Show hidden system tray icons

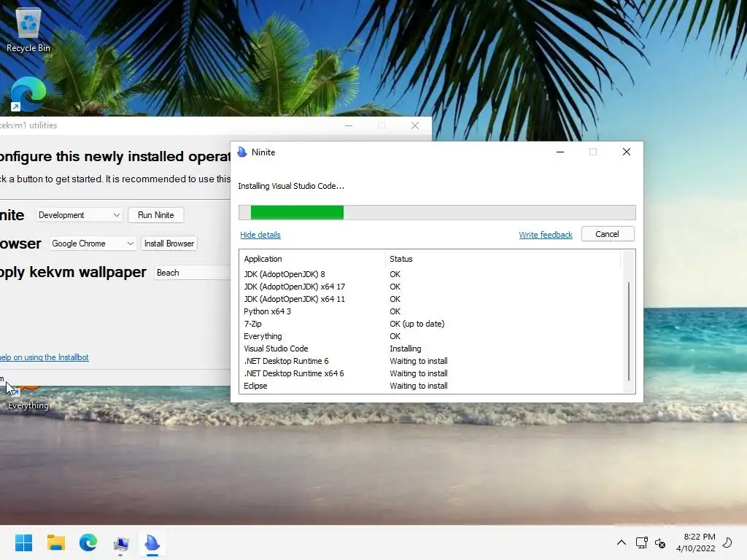pyautogui.click(x=622, y=542)
